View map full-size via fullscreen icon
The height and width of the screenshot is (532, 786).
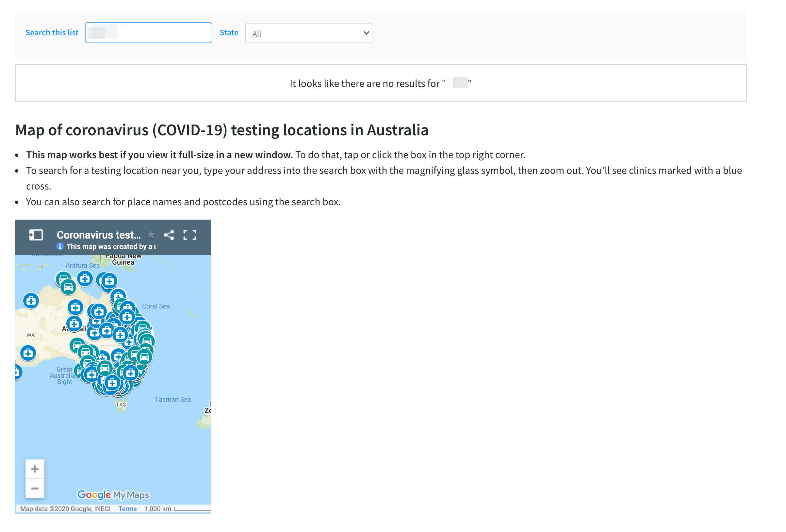(x=190, y=235)
